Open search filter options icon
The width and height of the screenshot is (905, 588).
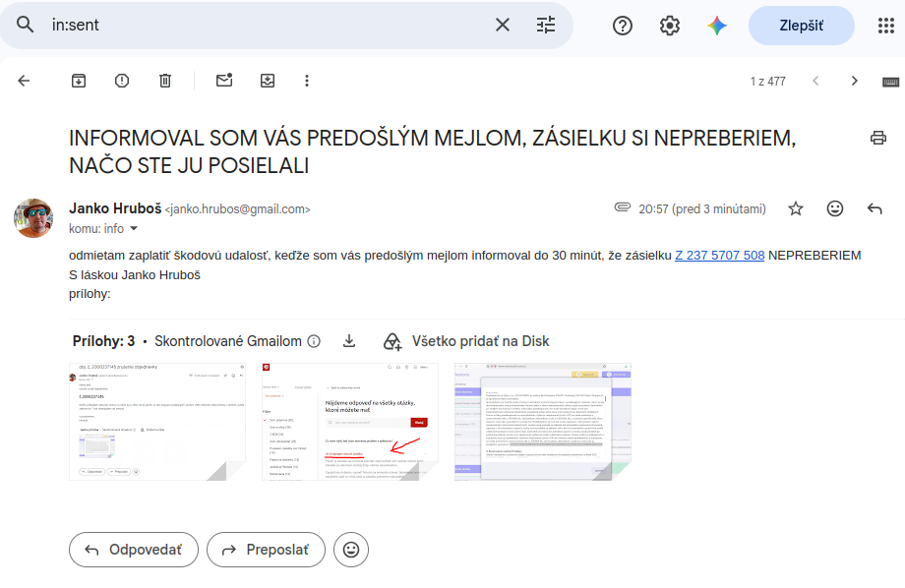[545, 25]
